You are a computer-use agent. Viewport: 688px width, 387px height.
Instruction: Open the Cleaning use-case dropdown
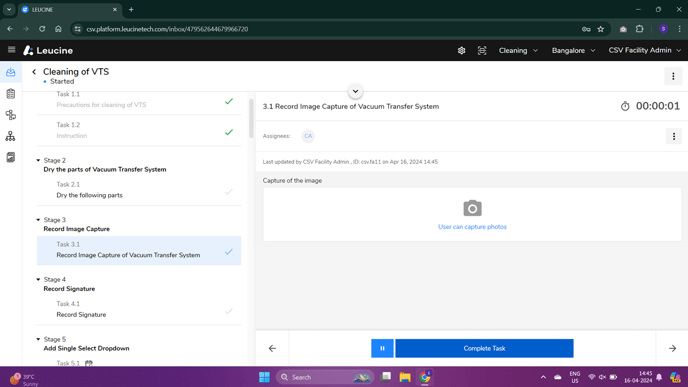pos(518,50)
